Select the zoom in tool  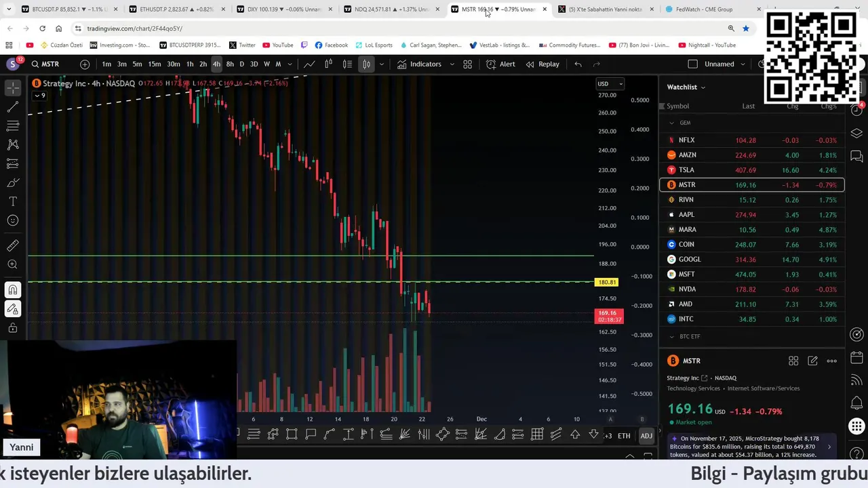[x=13, y=264]
